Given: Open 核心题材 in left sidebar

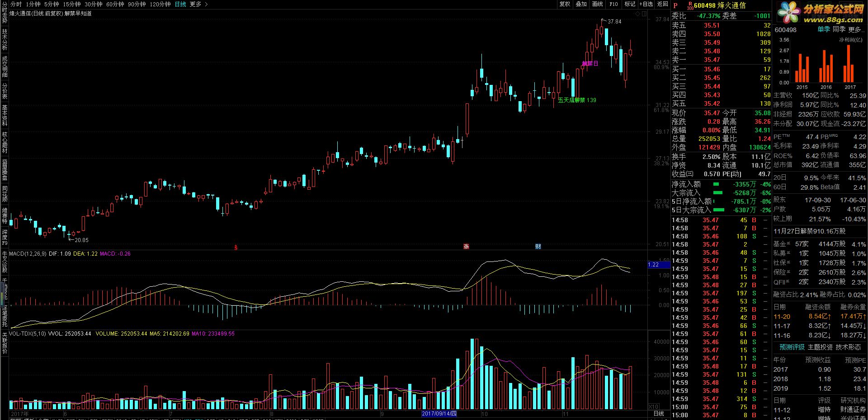Looking at the screenshot, I should pyautogui.click(x=5, y=142).
